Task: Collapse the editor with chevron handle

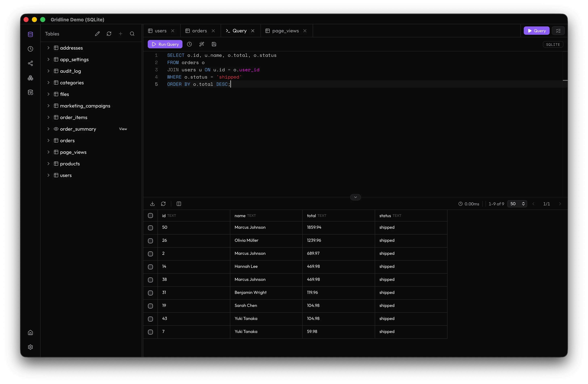Action: pyautogui.click(x=356, y=197)
